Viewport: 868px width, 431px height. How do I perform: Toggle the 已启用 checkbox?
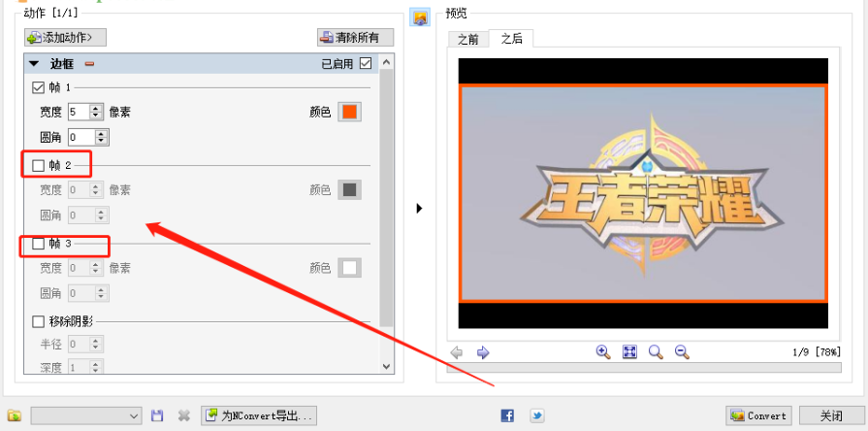pos(366,64)
